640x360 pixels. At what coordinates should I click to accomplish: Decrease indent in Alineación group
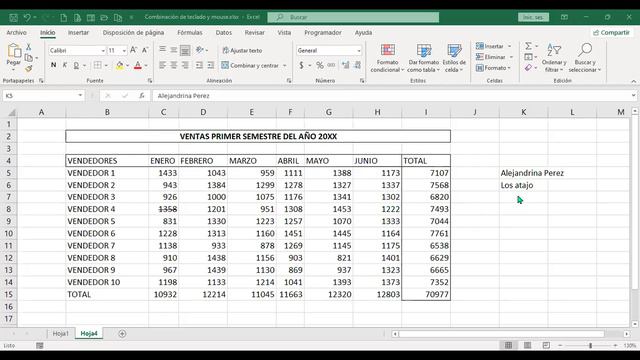pyautogui.click(x=199, y=65)
